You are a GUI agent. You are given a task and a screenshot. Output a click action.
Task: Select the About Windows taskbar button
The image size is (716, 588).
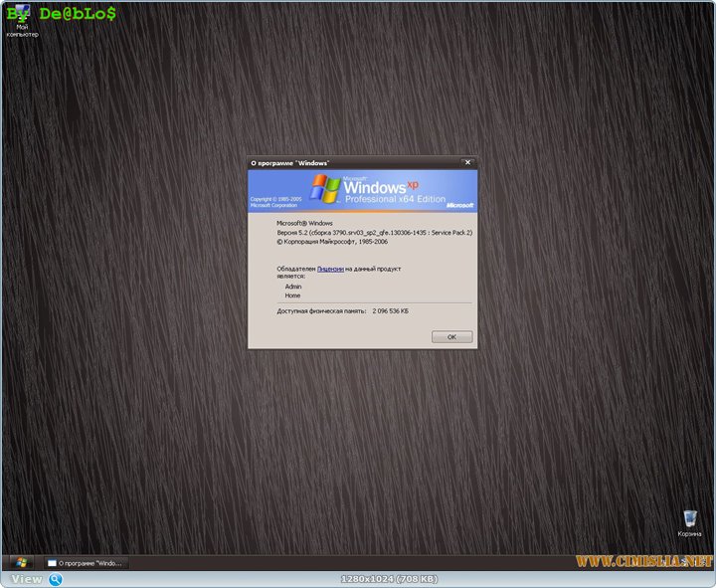(86, 563)
